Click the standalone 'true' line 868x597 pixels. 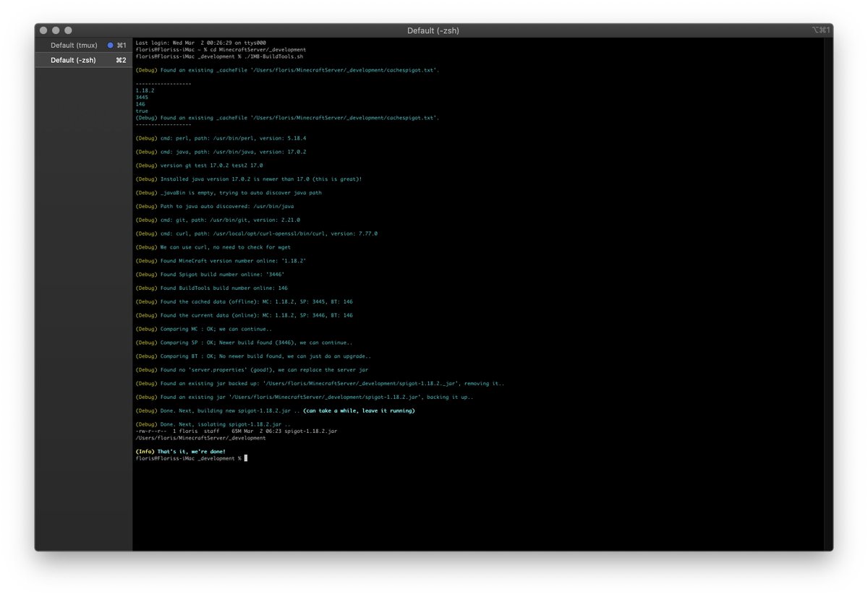coord(142,111)
